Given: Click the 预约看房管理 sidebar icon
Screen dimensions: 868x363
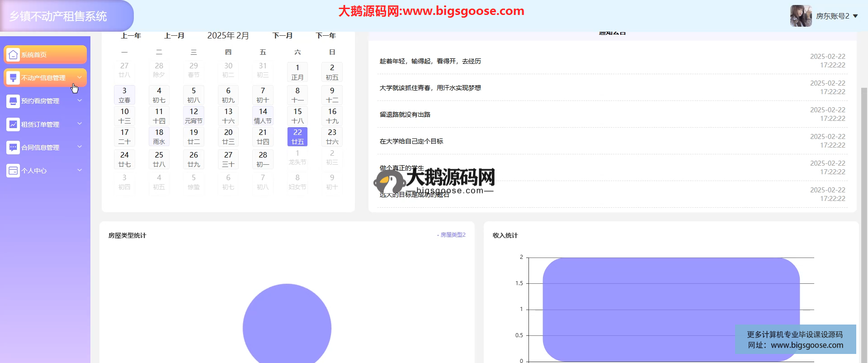Looking at the screenshot, I should pyautogui.click(x=13, y=101).
